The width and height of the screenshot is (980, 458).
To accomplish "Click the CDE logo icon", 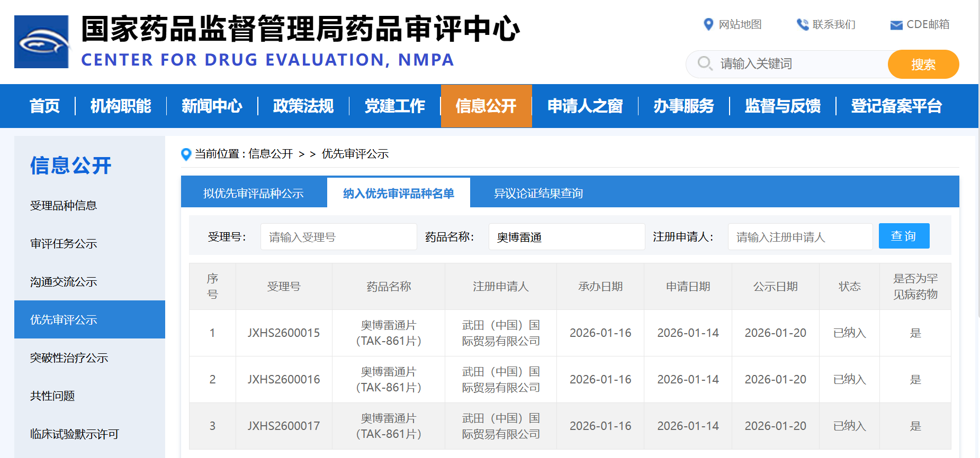I will [41, 42].
